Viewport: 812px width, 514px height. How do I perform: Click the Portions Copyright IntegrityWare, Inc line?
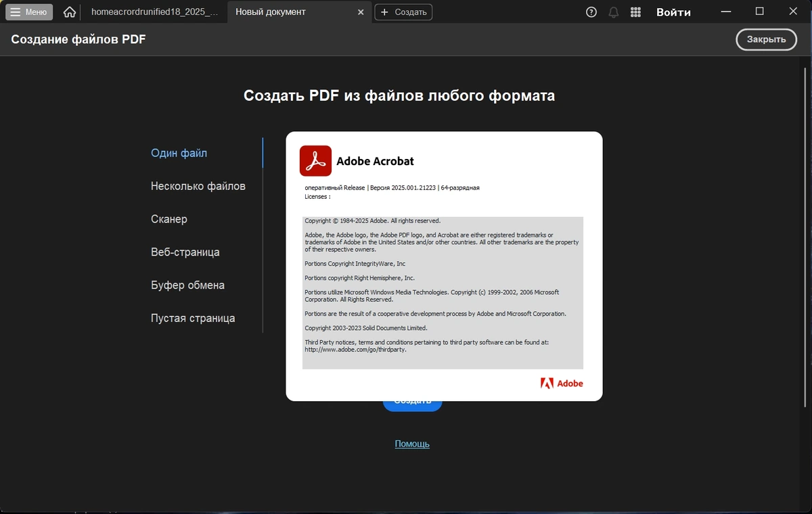355,264
